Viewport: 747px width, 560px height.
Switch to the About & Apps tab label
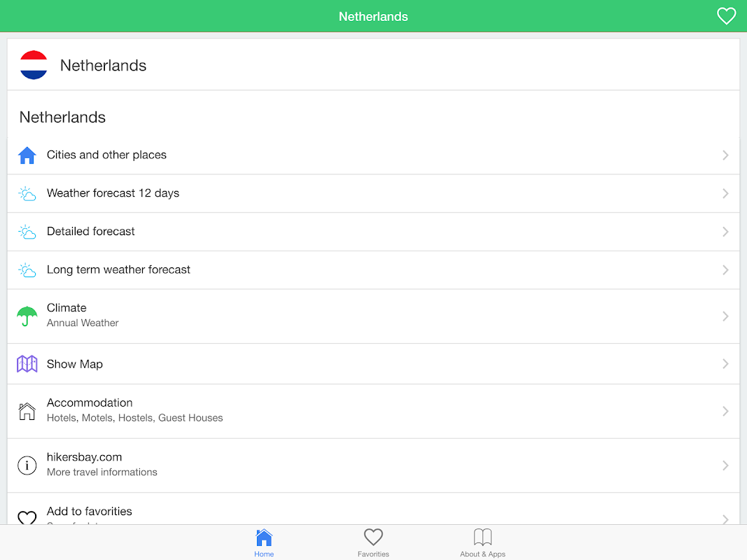(482, 554)
